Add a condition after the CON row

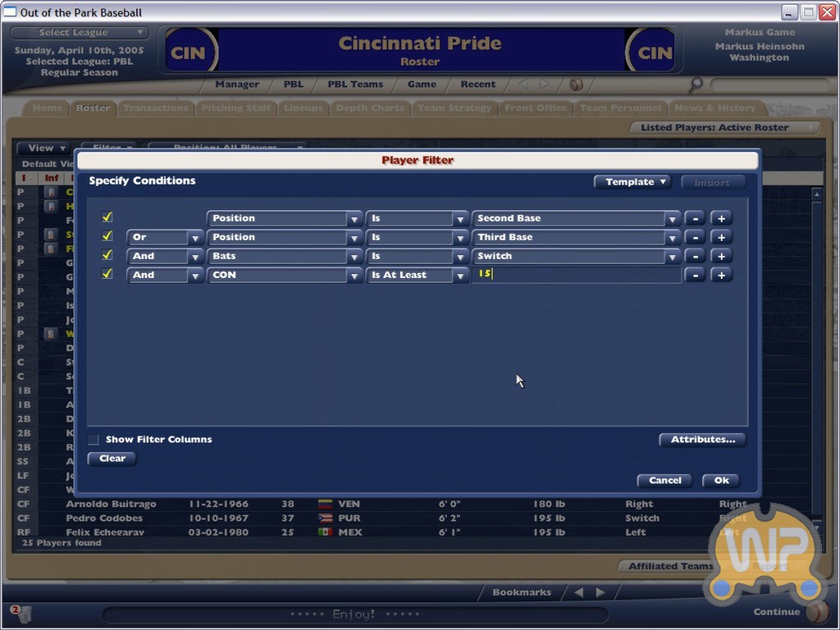click(x=721, y=275)
